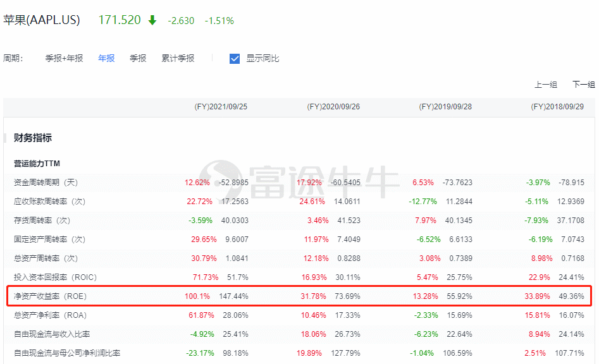Click the 11.2844 receivables turnover value

(x=459, y=202)
